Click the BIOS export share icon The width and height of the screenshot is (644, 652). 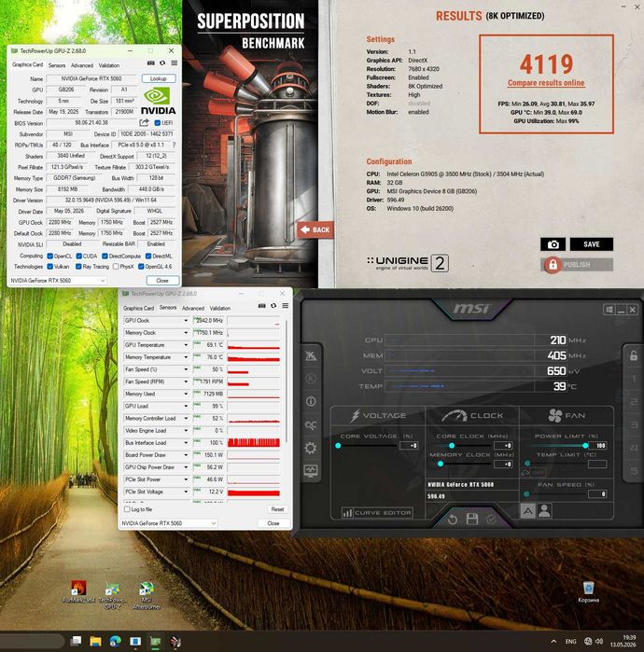(144, 123)
